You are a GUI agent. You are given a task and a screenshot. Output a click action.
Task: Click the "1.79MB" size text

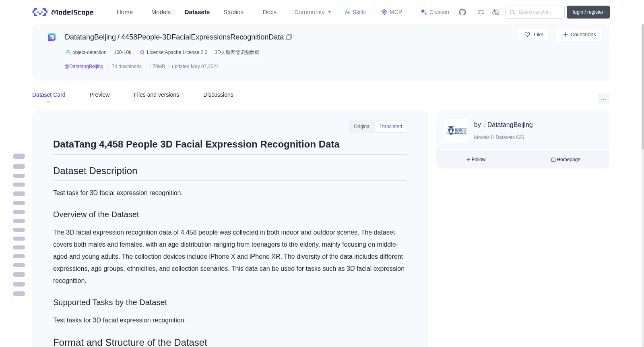157,66
